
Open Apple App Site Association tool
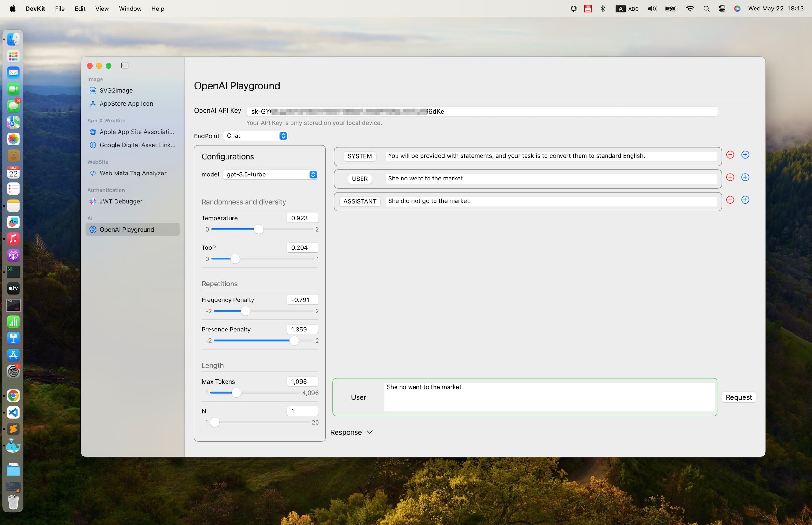(x=132, y=132)
